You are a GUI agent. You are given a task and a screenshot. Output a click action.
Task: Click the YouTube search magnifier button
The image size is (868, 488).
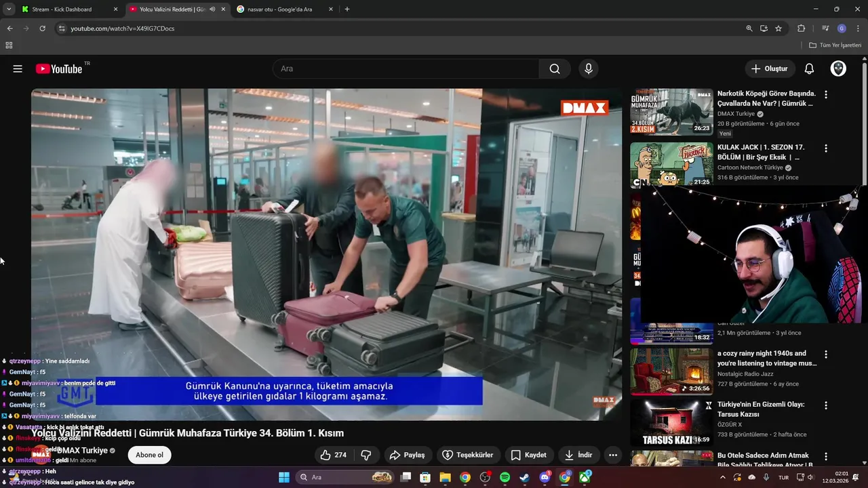click(x=555, y=68)
